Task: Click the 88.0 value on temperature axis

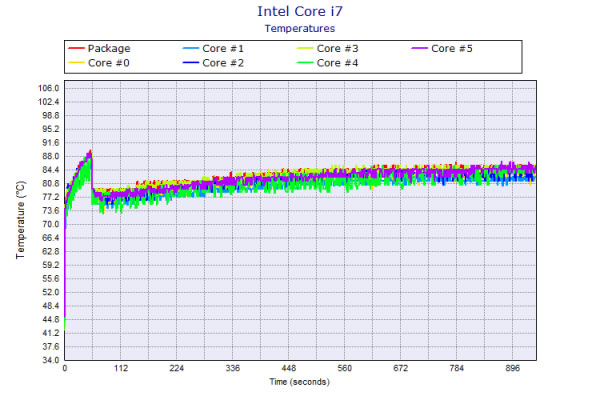Action: point(51,156)
